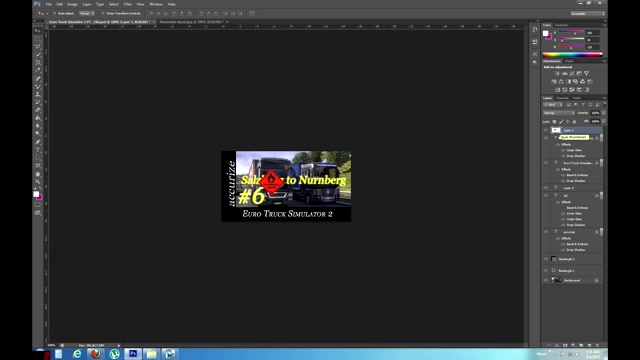Image resolution: width=640 pixels, height=360 pixels.
Task: Click the Lock image pixels icon
Action: click(x=561, y=122)
